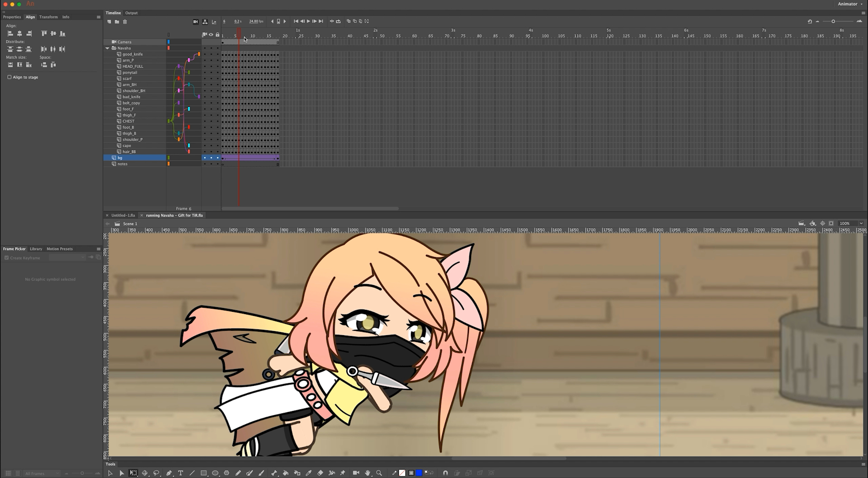Step forward one frame
The height and width of the screenshot is (478, 868).
(x=315, y=21)
